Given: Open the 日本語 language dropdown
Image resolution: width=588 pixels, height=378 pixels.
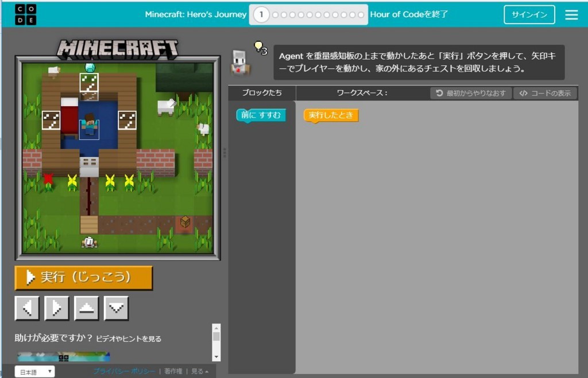Looking at the screenshot, I should [x=35, y=372].
